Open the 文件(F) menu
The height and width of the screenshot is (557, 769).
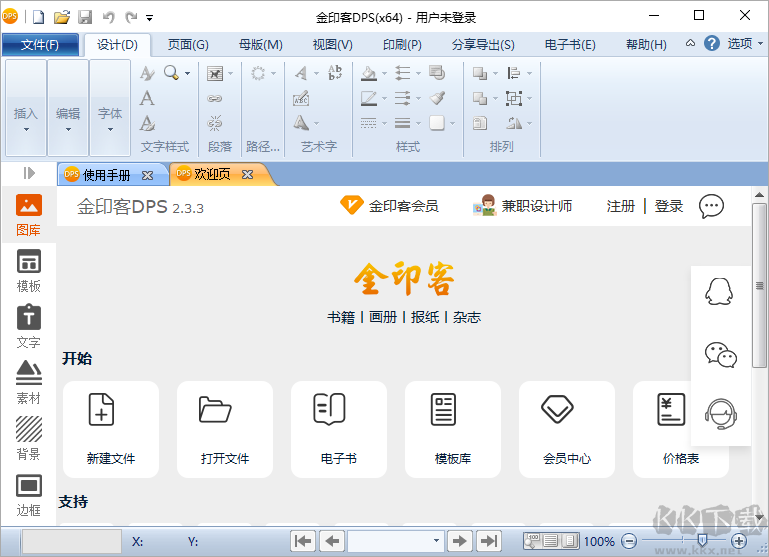click(40, 45)
